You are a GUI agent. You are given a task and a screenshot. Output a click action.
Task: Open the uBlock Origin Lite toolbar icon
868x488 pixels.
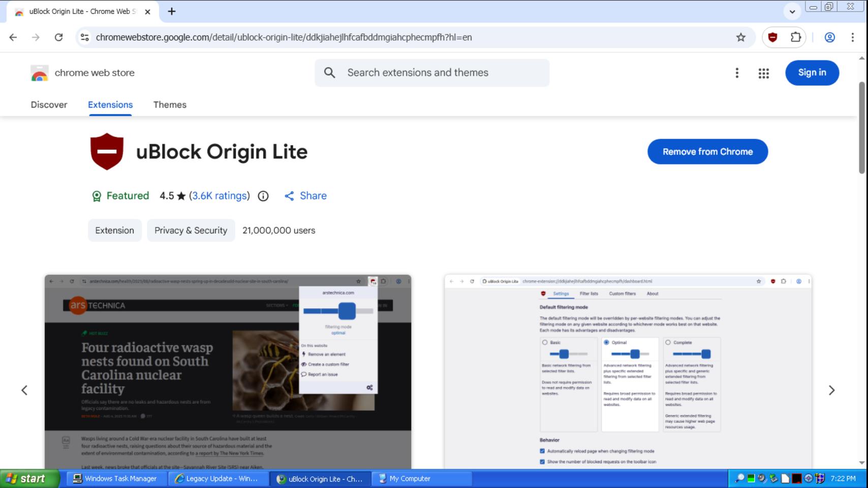pos(772,37)
